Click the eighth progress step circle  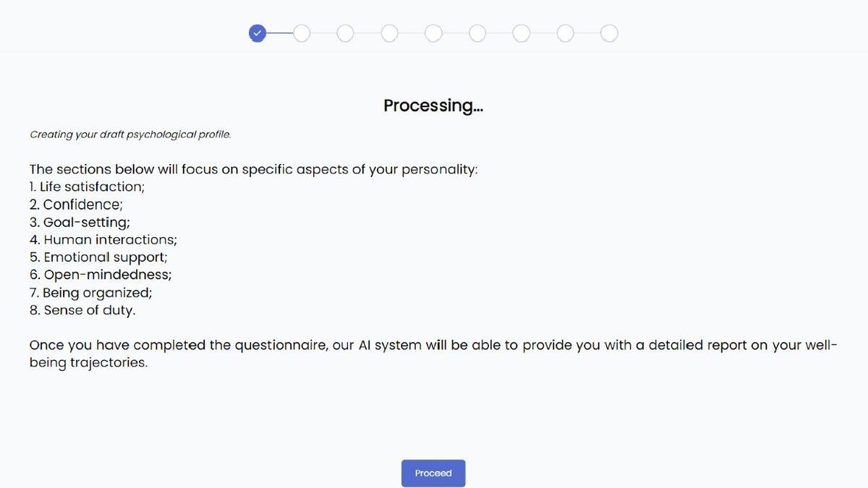566,33
